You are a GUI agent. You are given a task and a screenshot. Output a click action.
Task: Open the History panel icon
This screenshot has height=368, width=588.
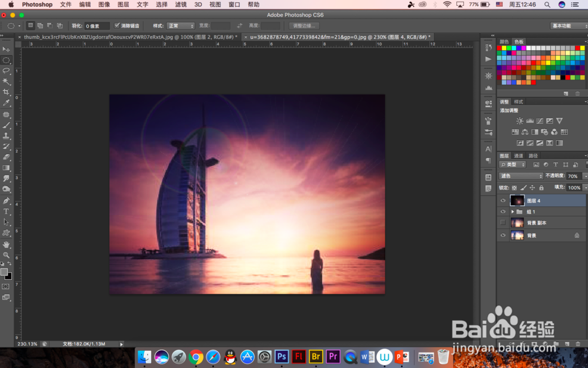pos(488,48)
